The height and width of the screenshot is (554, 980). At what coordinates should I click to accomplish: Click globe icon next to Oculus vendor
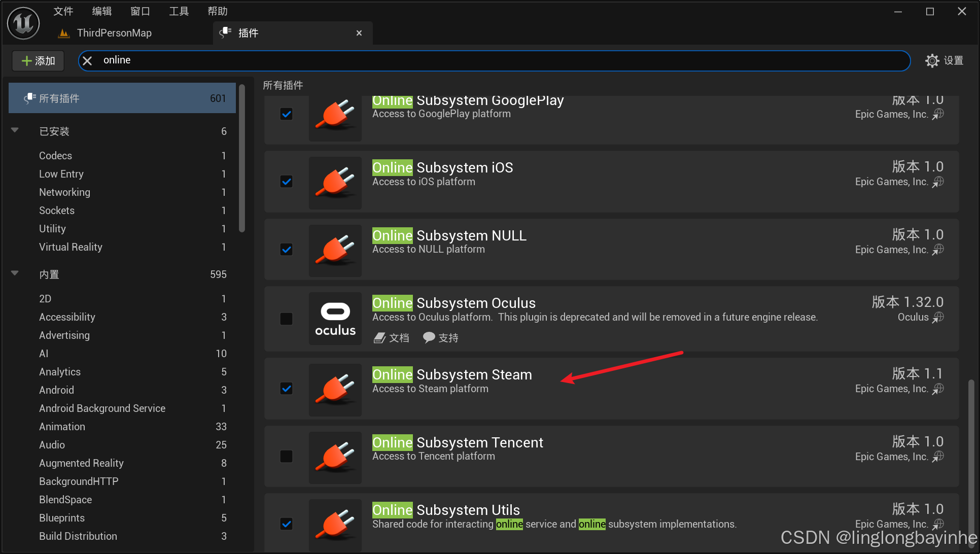click(x=938, y=318)
